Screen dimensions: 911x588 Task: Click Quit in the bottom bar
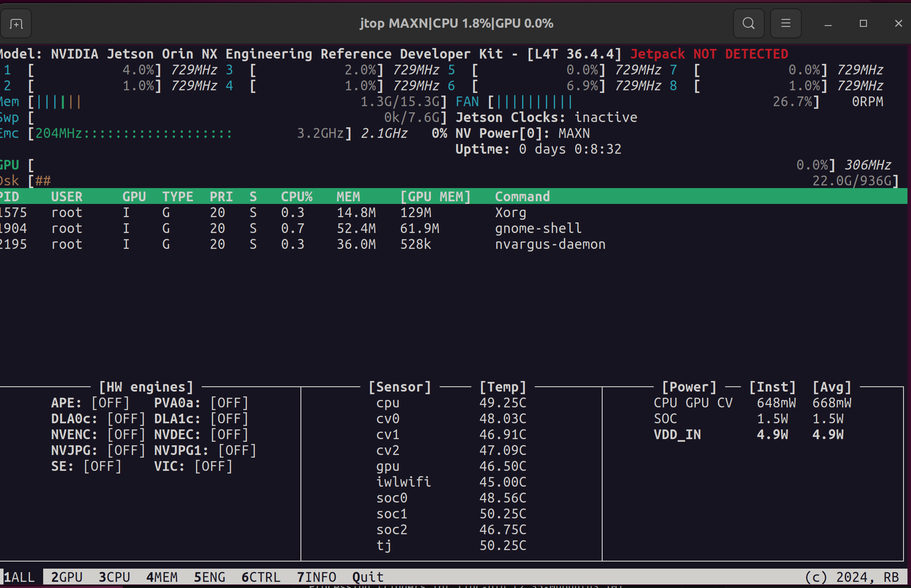368,577
